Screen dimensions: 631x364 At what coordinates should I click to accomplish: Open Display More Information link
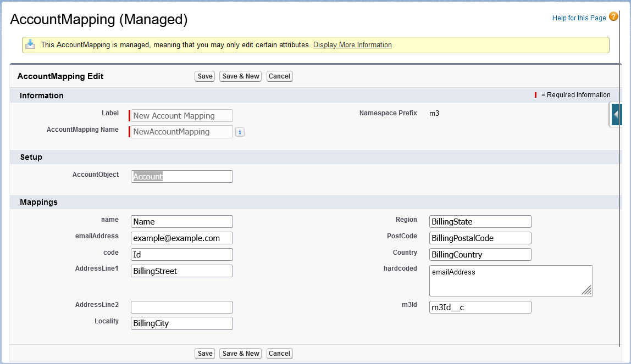pos(352,44)
